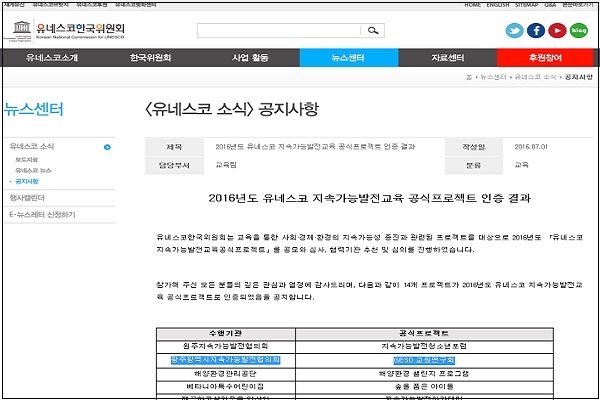Click the 교육팀 department value
The height and width of the screenshot is (400, 600).
pos(226,165)
